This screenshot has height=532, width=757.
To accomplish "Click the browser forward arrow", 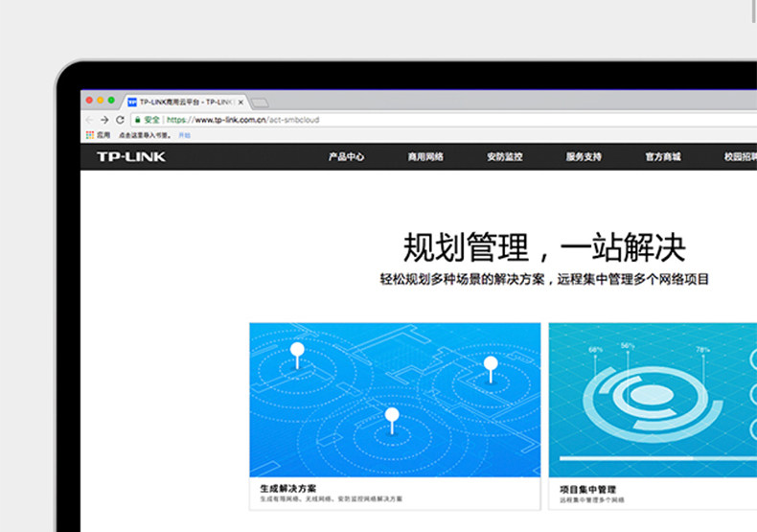I will pyautogui.click(x=104, y=120).
